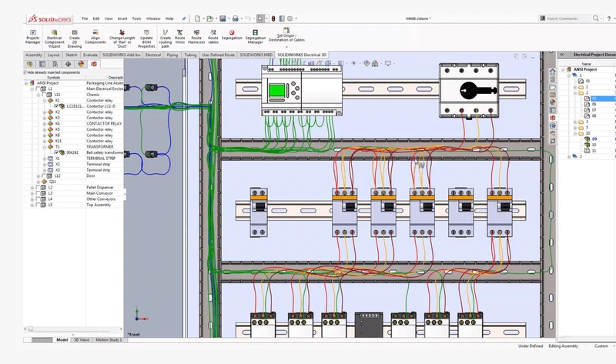The image size is (616, 364).
Task: Expand the K2 contactor relay node
Action: pos(44,112)
